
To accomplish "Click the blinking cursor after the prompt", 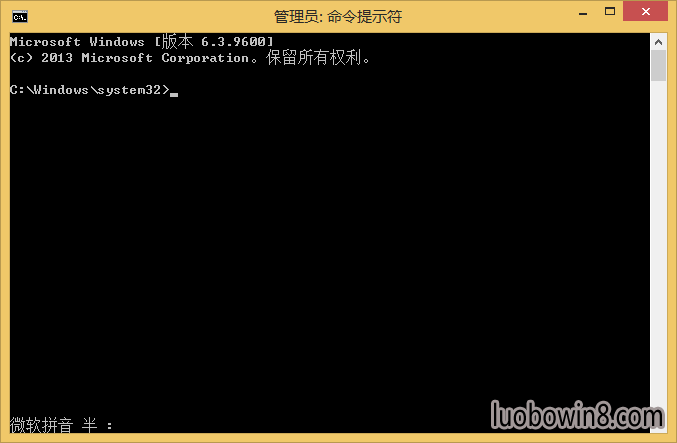I will 174,94.
